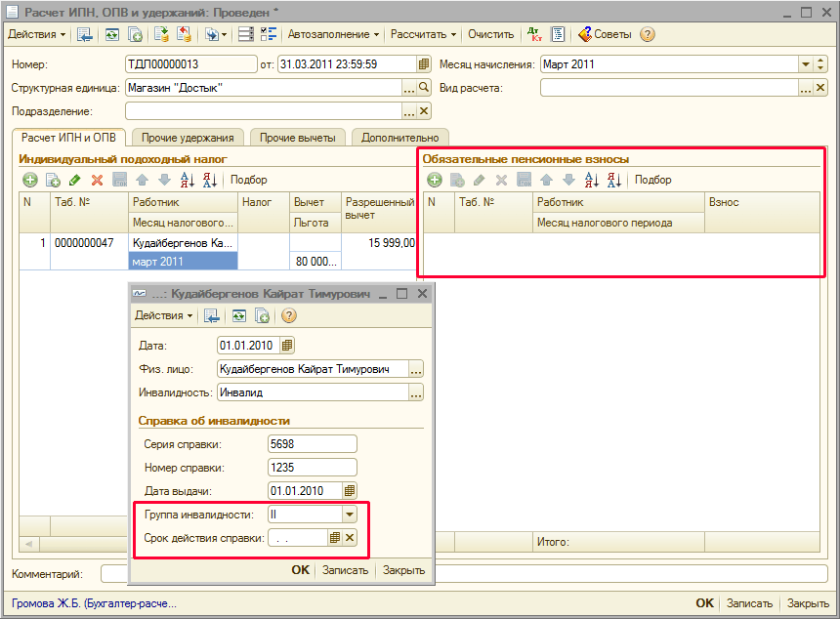The width and height of the screenshot is (840, 619).
Task: Click the Дт/Кт postings result icon
Action: 534,34
